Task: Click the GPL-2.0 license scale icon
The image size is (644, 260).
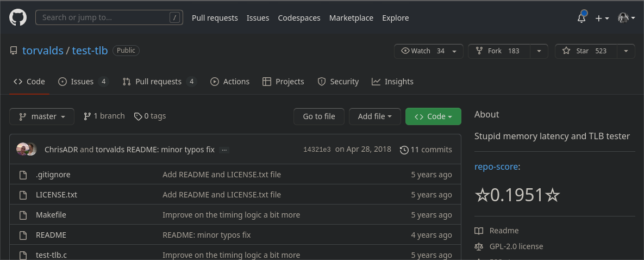Action: point(479,246)
